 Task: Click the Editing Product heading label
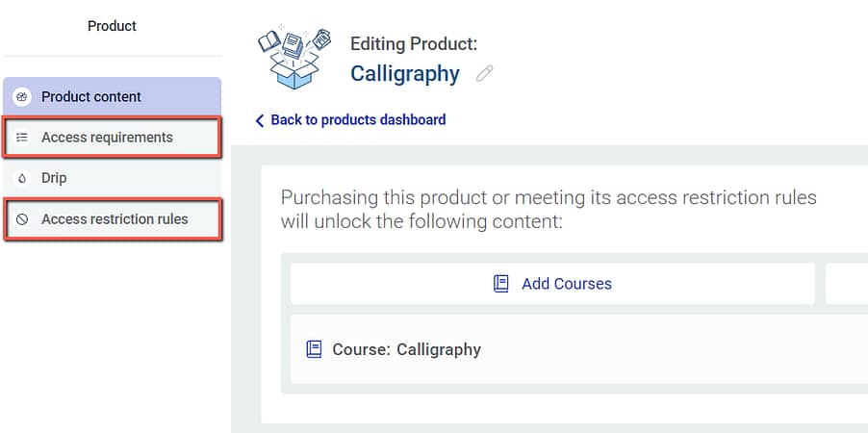click(414, 43)
